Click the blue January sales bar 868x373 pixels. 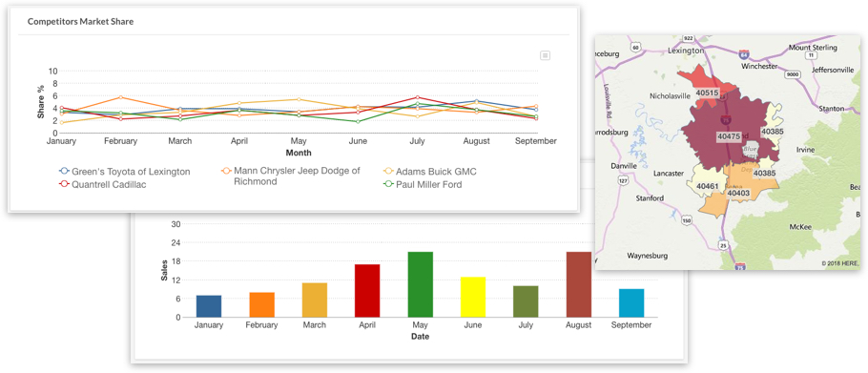(209, 306)
